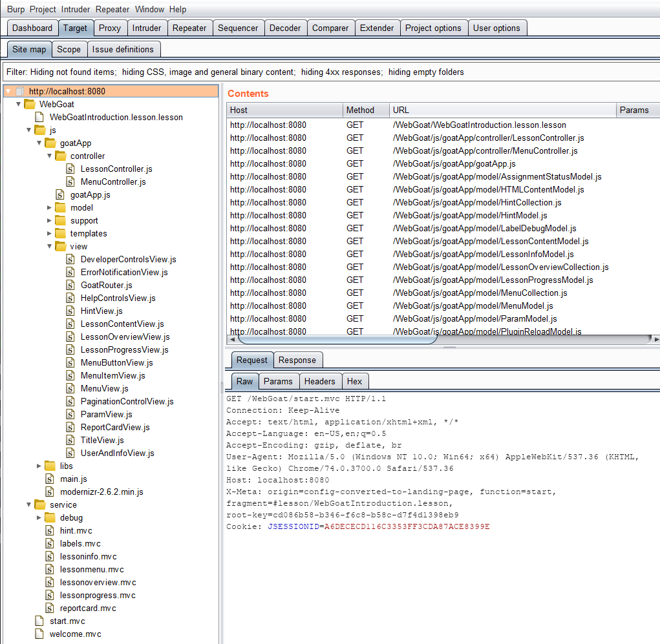Click the start.mvc page icon
The width and height of the screenshot is (660, 644).
(39, 621)
